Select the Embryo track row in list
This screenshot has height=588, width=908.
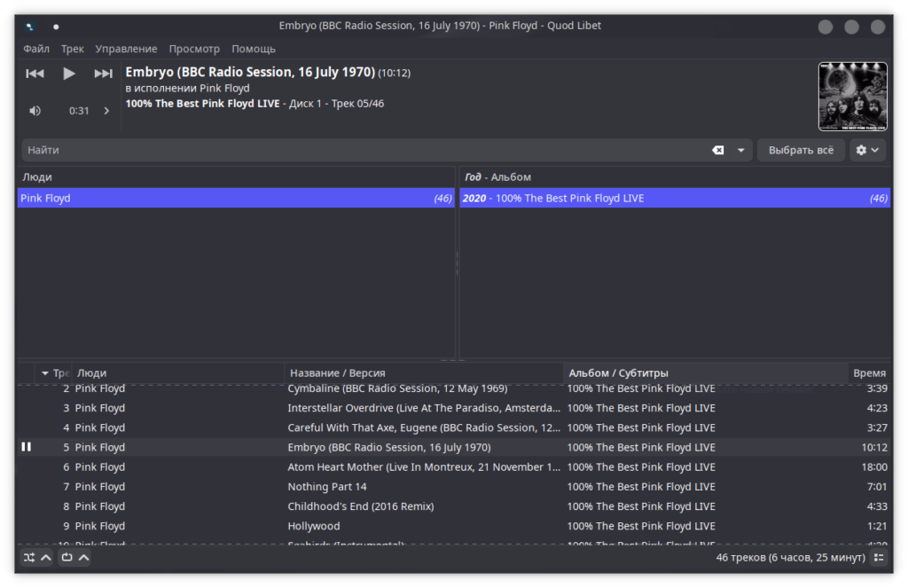453,447
